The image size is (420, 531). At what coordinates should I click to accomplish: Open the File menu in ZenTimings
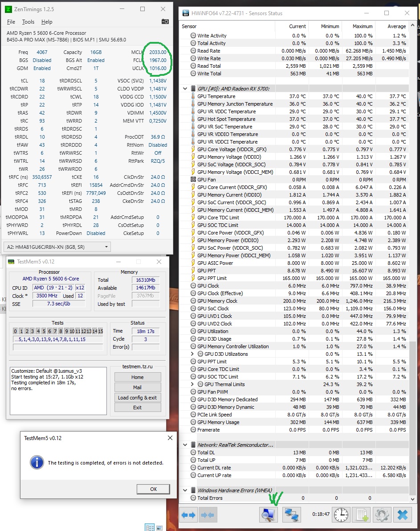[11, 22]
